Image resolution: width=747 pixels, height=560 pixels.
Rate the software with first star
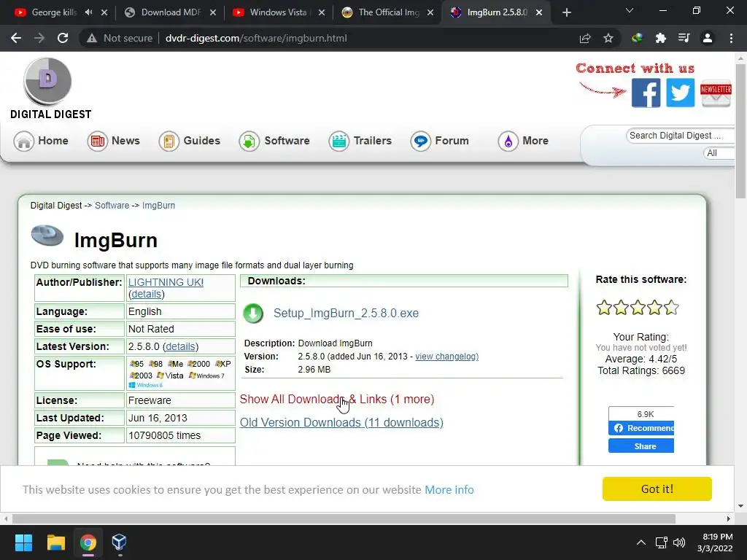pos(604,308)
